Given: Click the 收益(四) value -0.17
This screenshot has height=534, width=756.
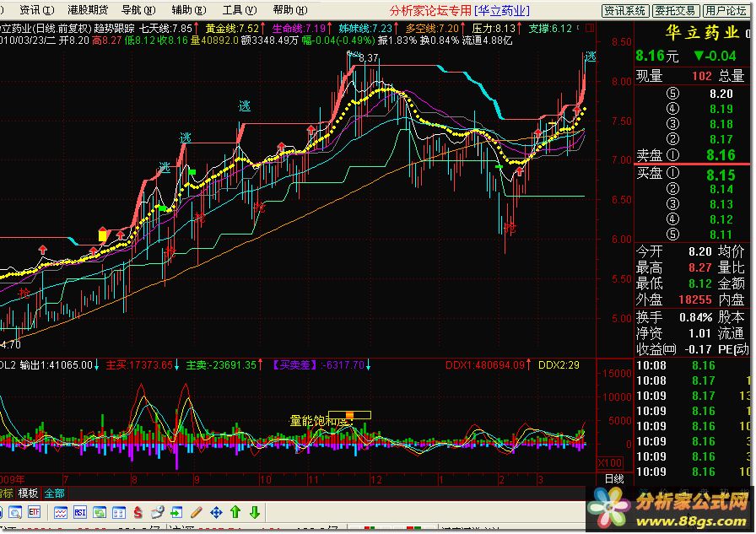Looking at the screenshot, I should click(x=697, y=349).
